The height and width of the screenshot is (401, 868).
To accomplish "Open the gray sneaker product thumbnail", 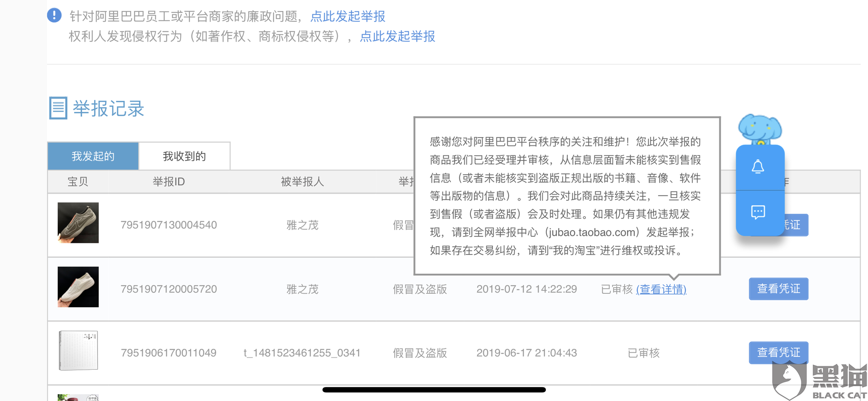I will (x=78, y=223).
